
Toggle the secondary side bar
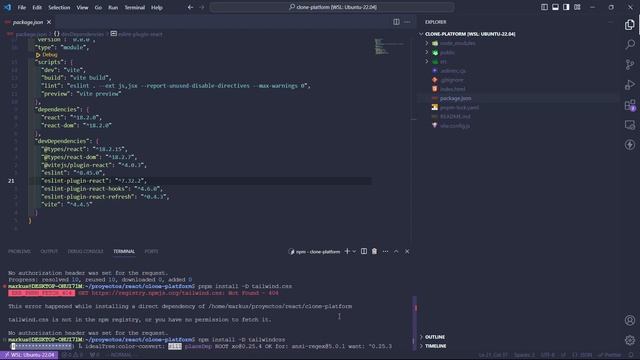click(x=566, y=7)
